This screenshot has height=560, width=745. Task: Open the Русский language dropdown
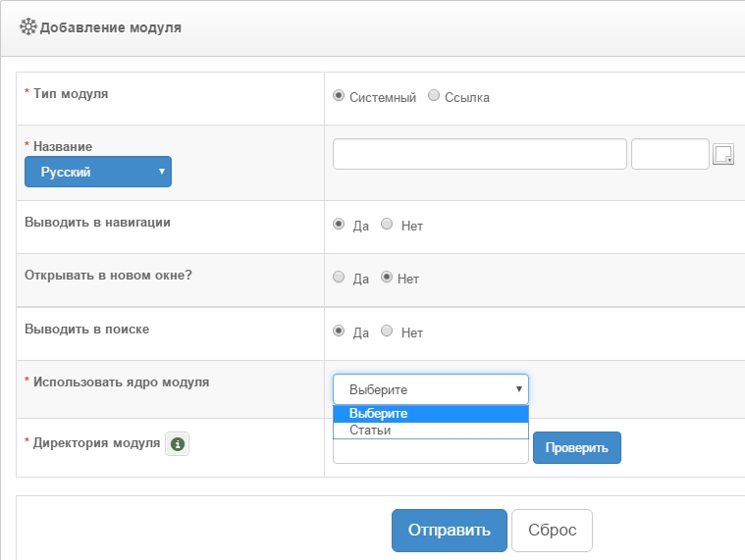click(98, 172)
